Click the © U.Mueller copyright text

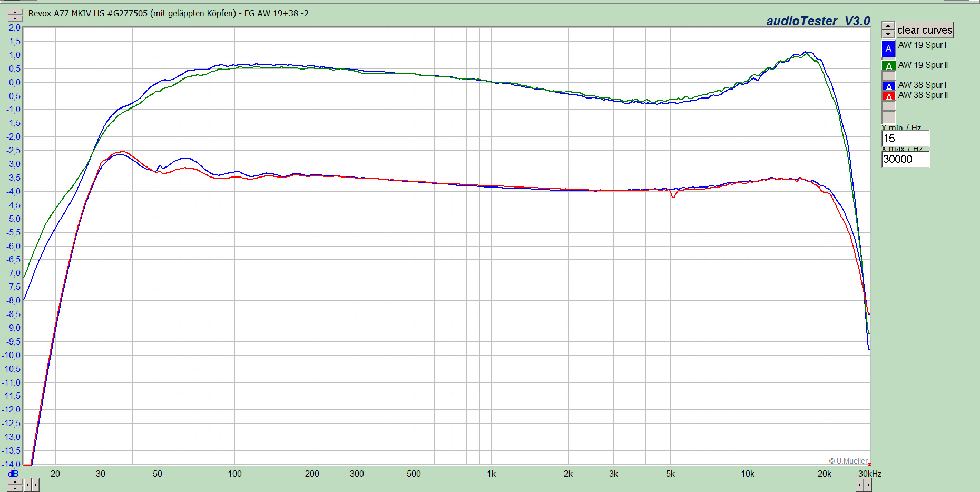coord(848,461)
